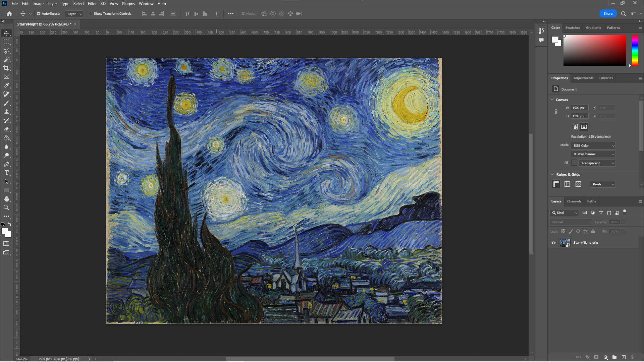Select the Brush tool

coord(6,103)
